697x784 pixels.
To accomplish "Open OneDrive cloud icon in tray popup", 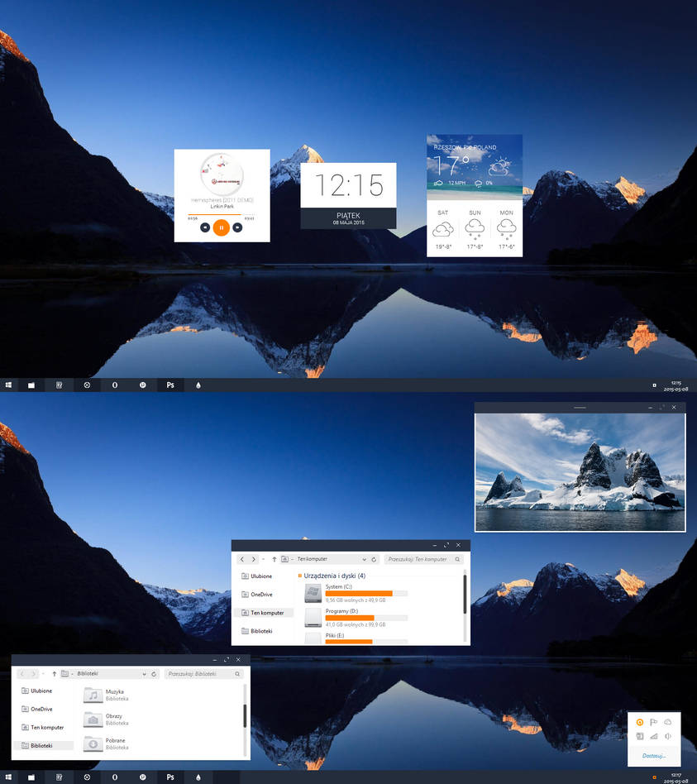I will click(x=667, y=722).
